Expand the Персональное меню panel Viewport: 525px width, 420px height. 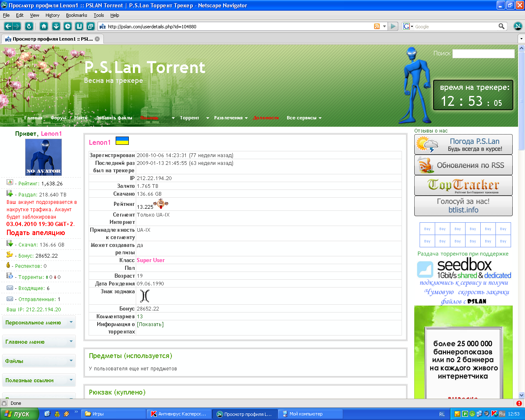(x=39, y=322)
